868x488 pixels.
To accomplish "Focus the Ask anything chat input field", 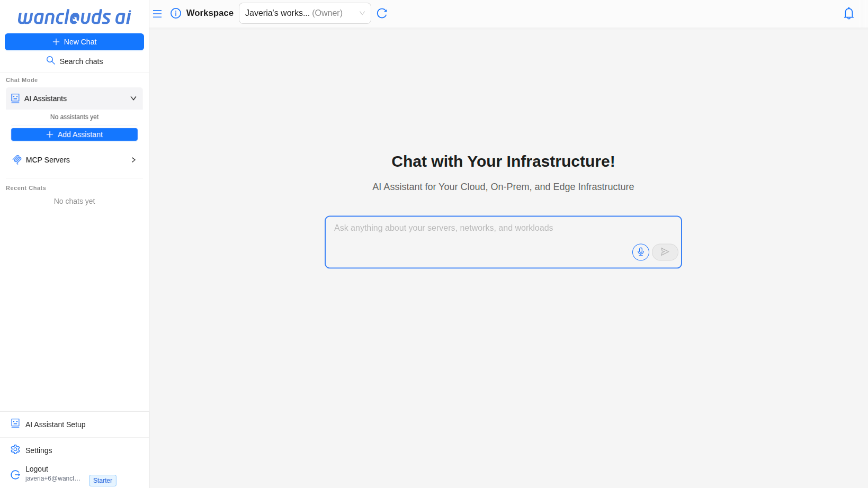I will pyautogui.click(x=477, y=233).
